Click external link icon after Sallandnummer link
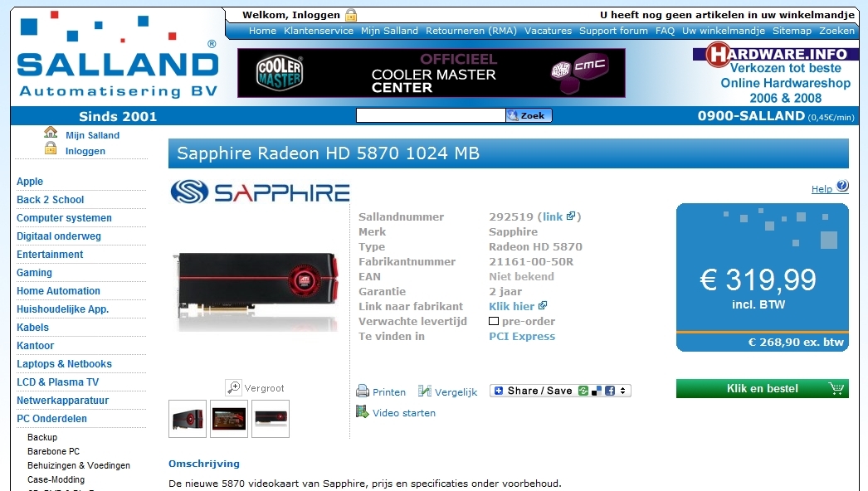Viewport: 868px width, 491px height. coord(571,216)
